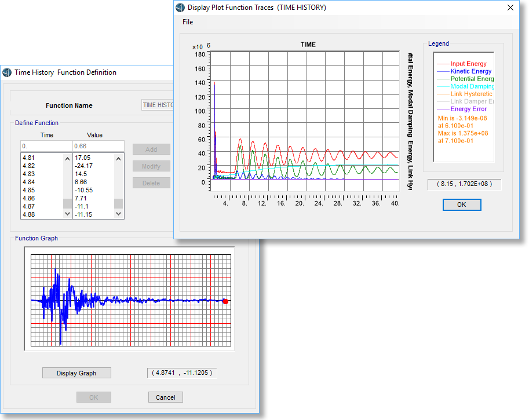Image resolution: width=529 pixels, height=420 pixels.
Task: Click the Display Graph button
Action: click(x=76, y=373)
